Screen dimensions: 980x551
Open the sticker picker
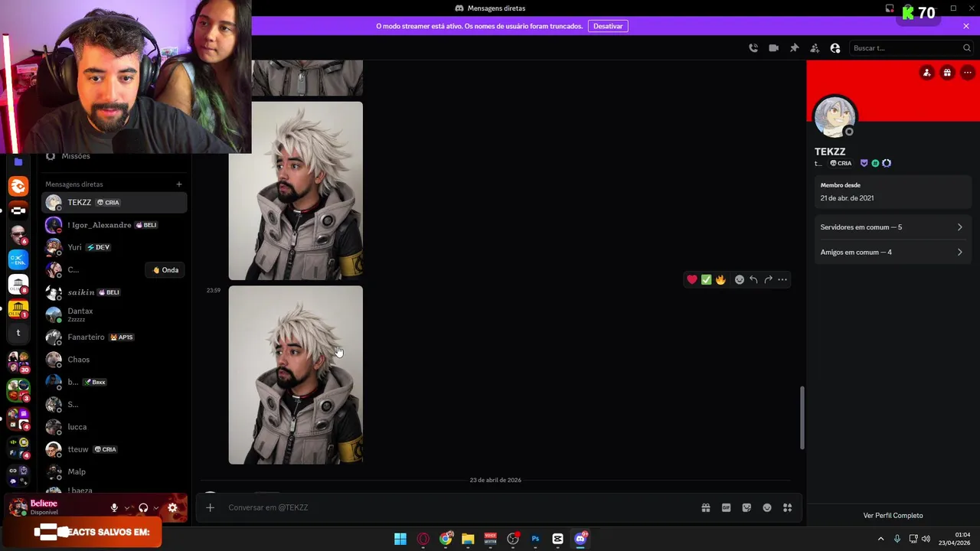[746, 507]
